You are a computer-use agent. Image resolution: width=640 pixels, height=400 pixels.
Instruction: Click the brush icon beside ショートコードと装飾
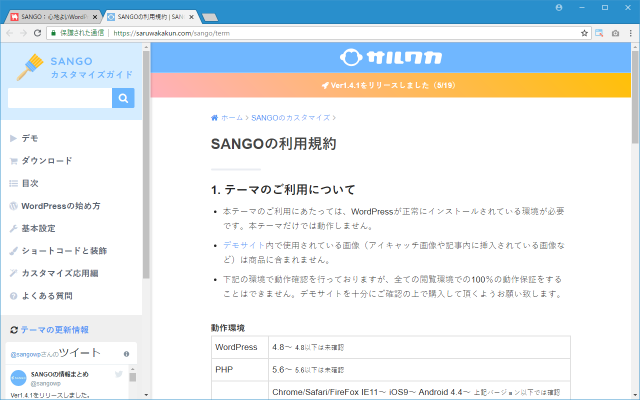[13, 251]
